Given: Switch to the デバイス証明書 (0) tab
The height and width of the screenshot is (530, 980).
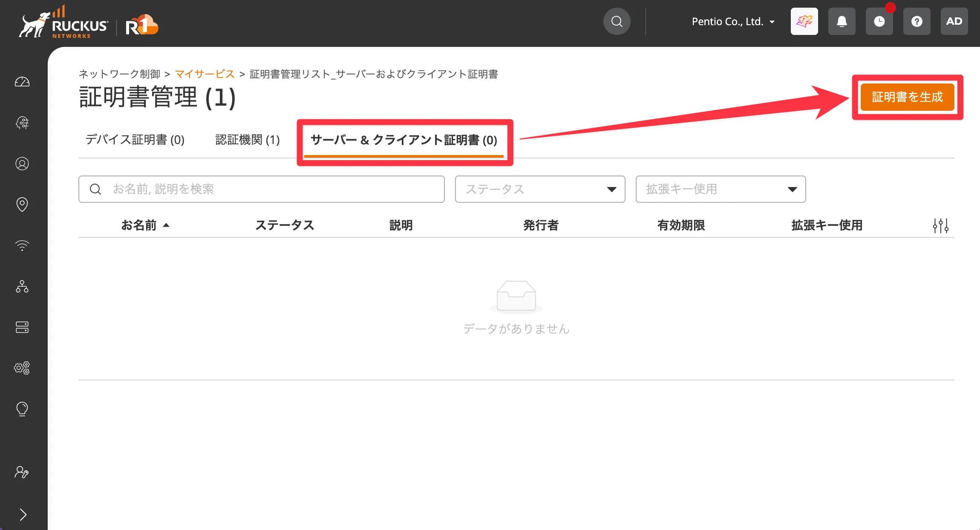Looking at the screenshot, I should (135, 140).
